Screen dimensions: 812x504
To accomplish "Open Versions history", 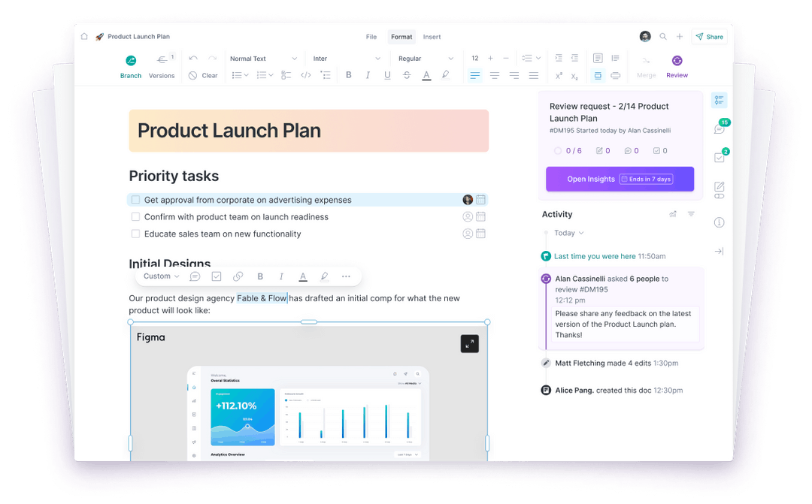I will (162, 67).
